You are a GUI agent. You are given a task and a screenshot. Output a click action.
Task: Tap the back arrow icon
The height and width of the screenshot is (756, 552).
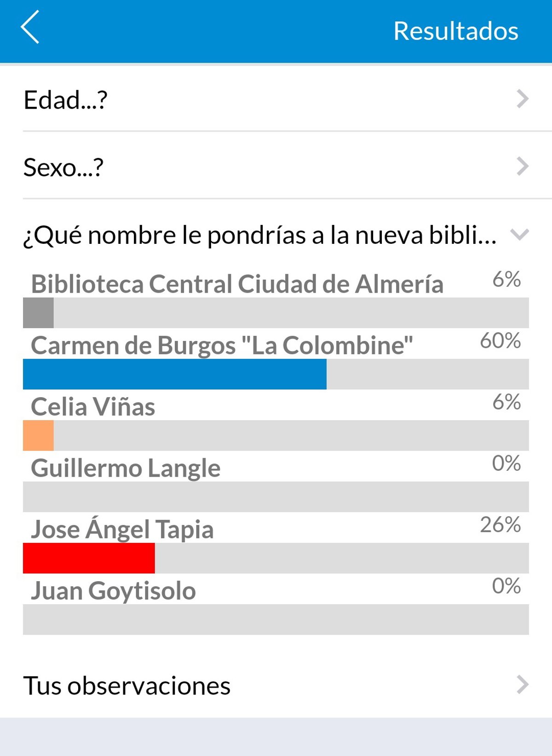(x=30, y=28)
